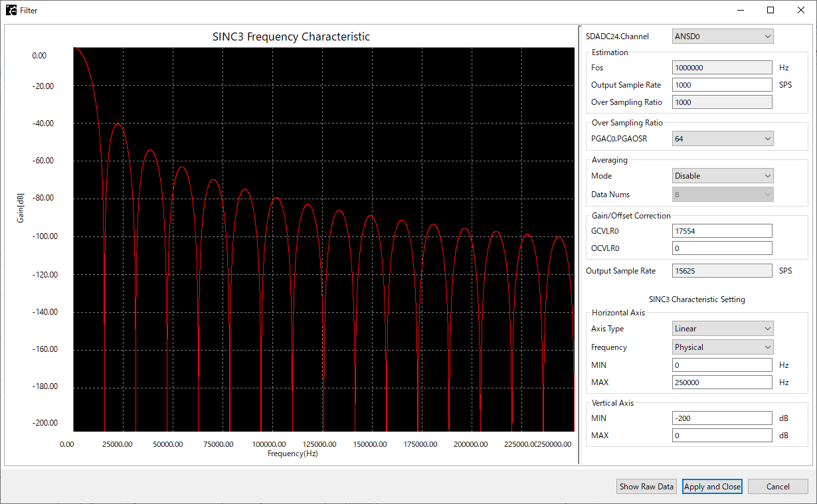Click the Output Sample Rate input field
This screenshot has width=817, height=504.
pos(722,85)
